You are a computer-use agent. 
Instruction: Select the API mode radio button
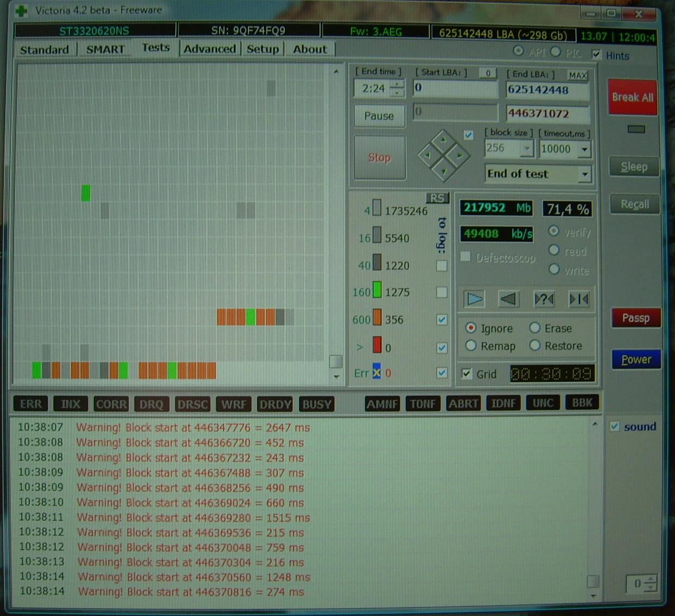click(x=519, y=50)
